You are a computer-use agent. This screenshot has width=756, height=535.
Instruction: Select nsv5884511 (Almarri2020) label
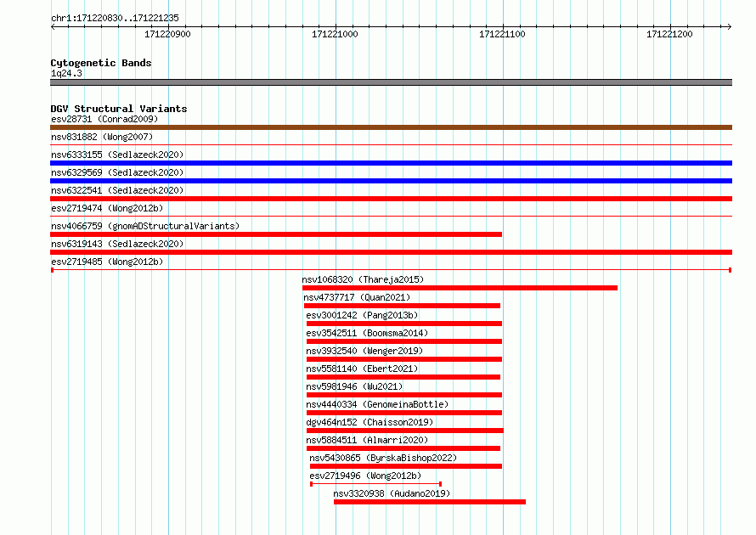pos(367,440)
